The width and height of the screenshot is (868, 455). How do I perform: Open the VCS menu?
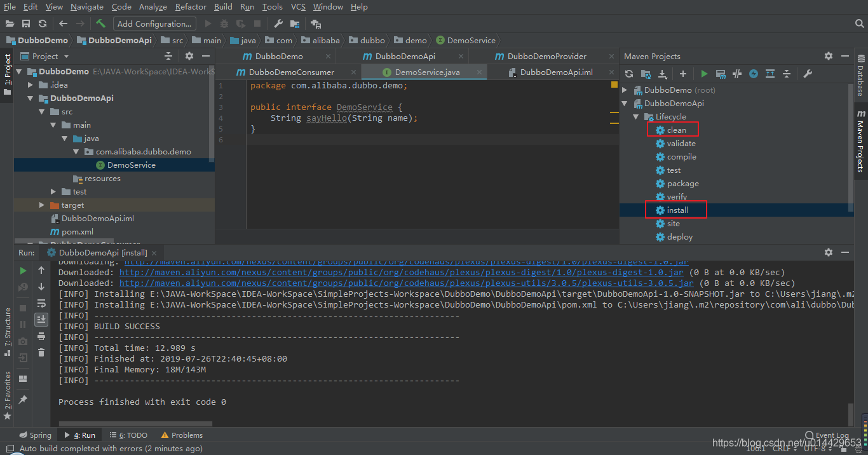point(298,6)
